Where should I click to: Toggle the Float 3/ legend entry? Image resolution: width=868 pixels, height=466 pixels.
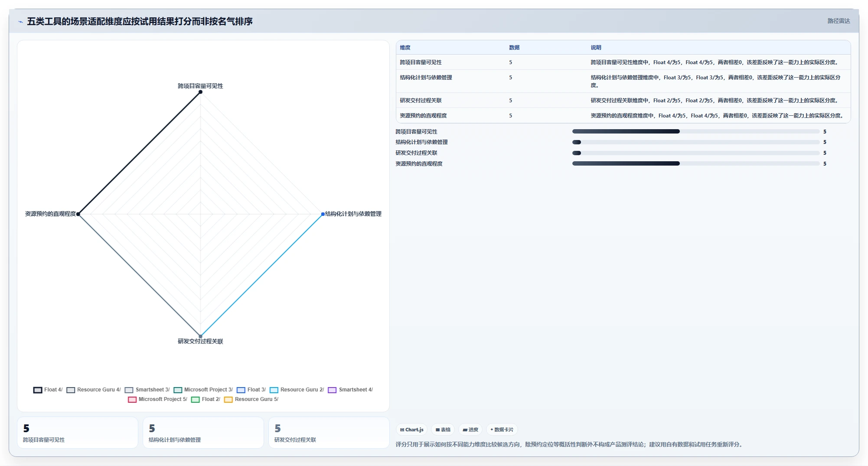click(x=251, y=390)
